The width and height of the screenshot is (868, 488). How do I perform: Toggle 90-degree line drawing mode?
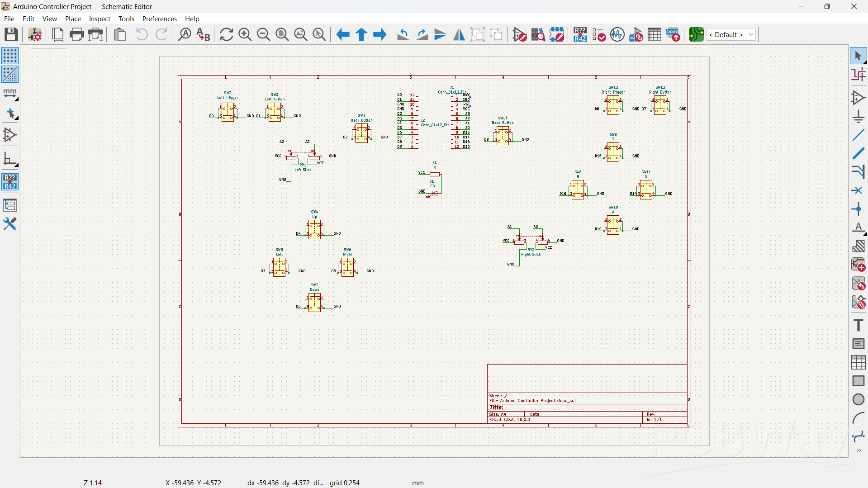[x=10, y=159]
